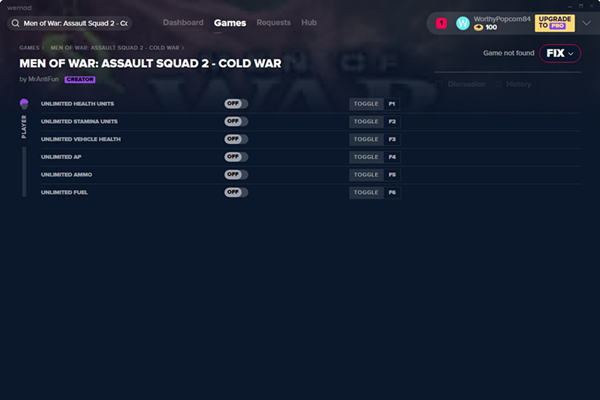Viewport: 600px width, 400px height.
Task: Click the F2 hotkey box
Action: pyautogui.click(x=392, y=121)
